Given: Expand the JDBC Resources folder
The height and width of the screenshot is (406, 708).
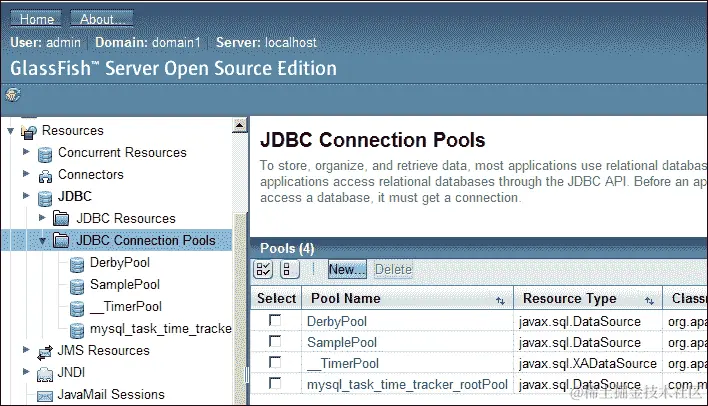Looking at the screenshot, I should [x=42, y=218].
